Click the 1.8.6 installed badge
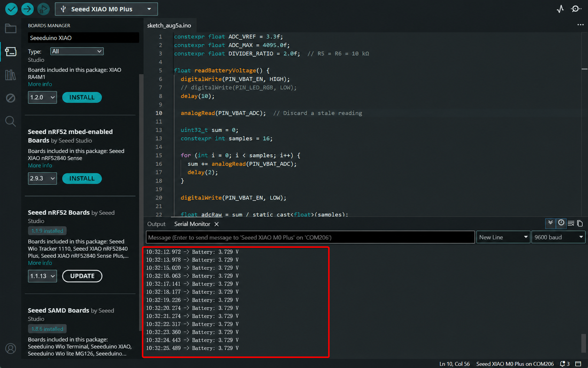Image resolution: width=588 pixels, height=368 pixels. click(47, 329)
